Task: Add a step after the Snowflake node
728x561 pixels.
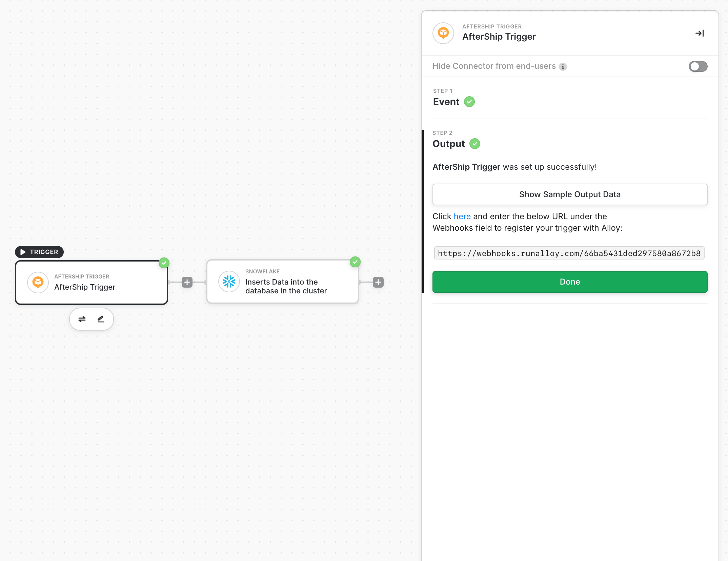Action: click(378, 282)
